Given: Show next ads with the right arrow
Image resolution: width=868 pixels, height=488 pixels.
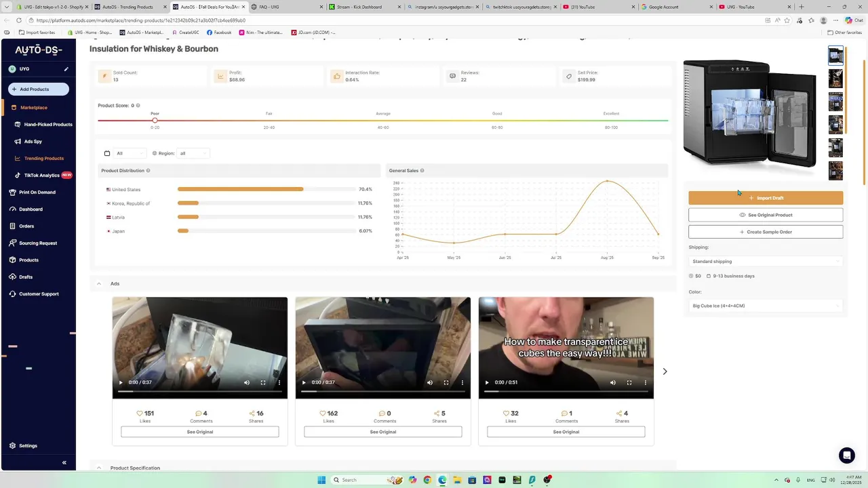Looking at the screenshot, I should 665,371.
